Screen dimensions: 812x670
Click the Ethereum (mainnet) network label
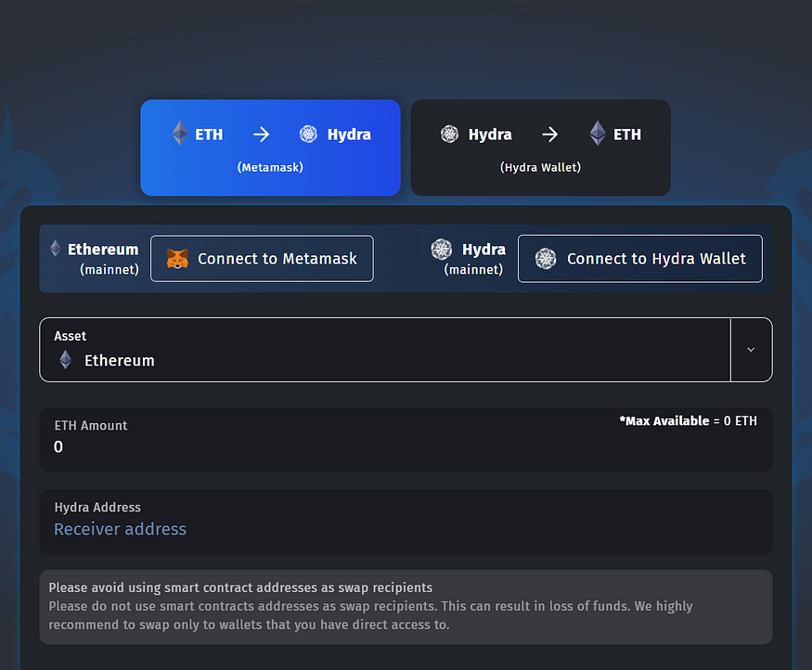(103, 259)
